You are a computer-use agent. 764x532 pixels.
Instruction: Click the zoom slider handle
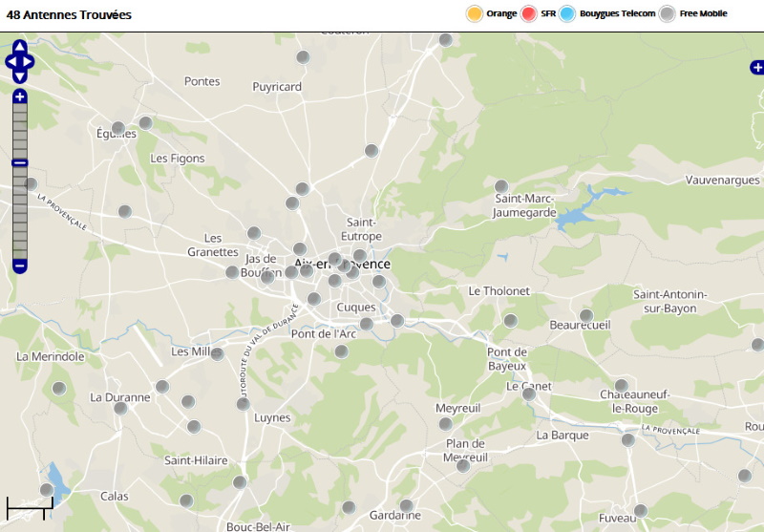pyautogui.click(x=20, y=163)
